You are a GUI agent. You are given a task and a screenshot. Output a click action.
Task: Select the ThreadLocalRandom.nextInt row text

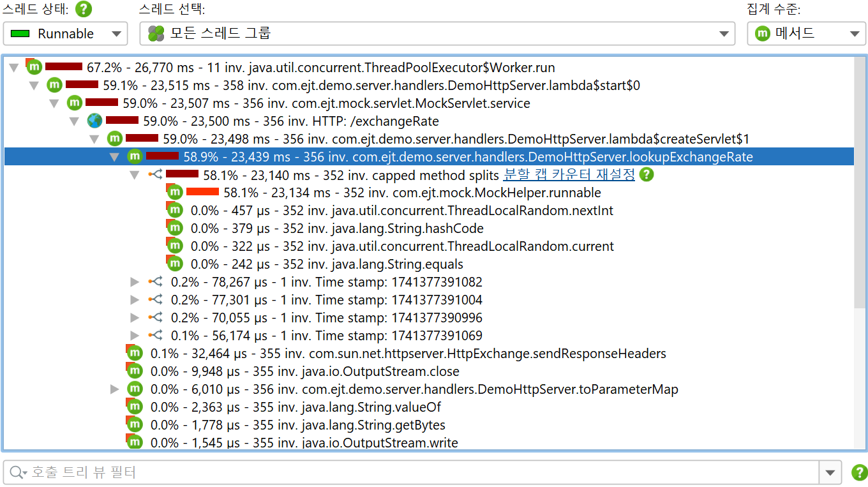(402, 211)
